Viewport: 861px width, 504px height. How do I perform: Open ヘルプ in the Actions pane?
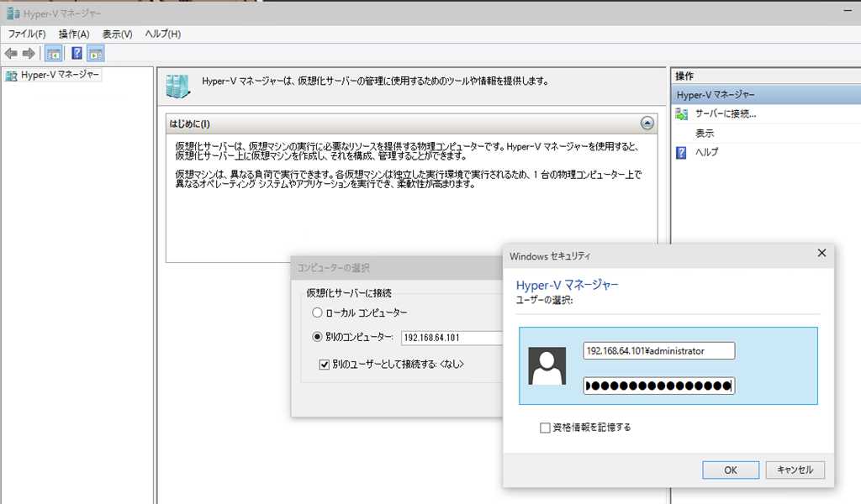706,153
